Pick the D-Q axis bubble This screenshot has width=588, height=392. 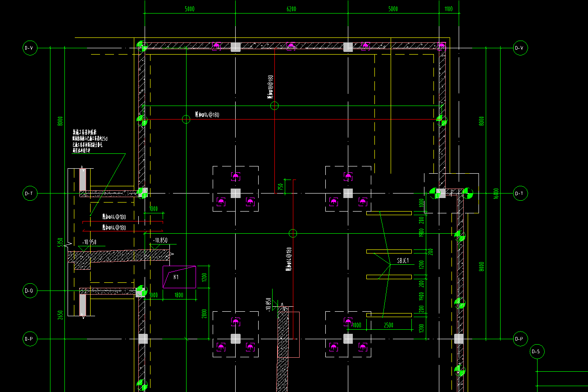tap(29, 291)
